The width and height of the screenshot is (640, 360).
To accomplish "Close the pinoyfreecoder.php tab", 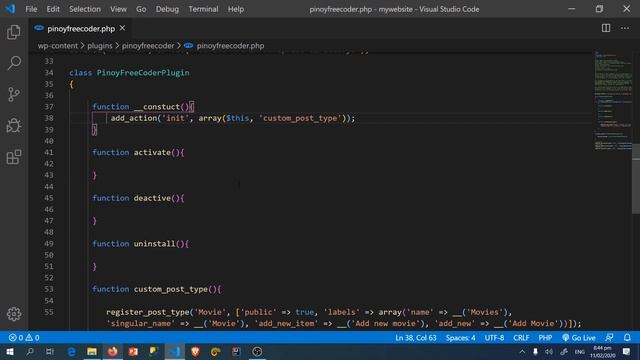I will pos(122,28).
